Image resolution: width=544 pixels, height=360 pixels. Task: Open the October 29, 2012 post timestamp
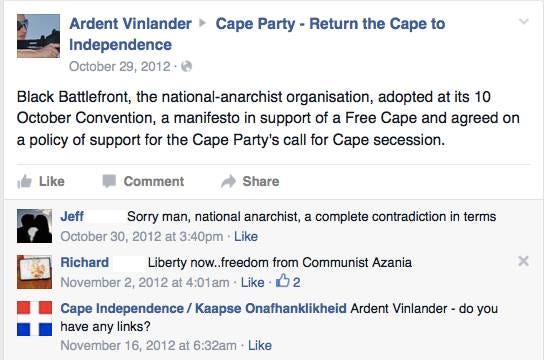pos(120,66)
